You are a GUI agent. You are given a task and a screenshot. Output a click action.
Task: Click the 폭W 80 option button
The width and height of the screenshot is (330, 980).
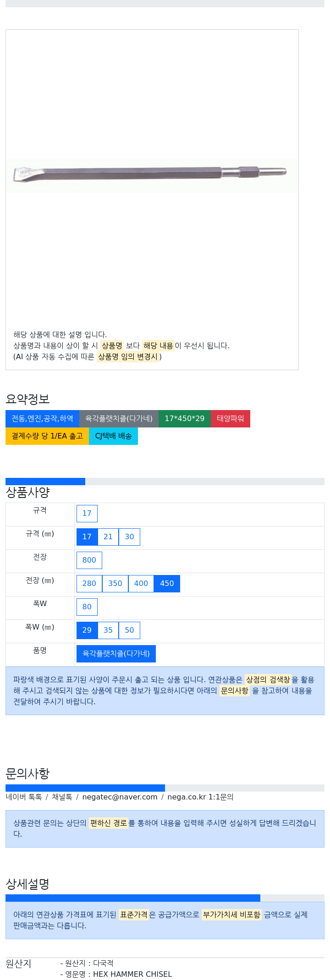pos(87,607)
